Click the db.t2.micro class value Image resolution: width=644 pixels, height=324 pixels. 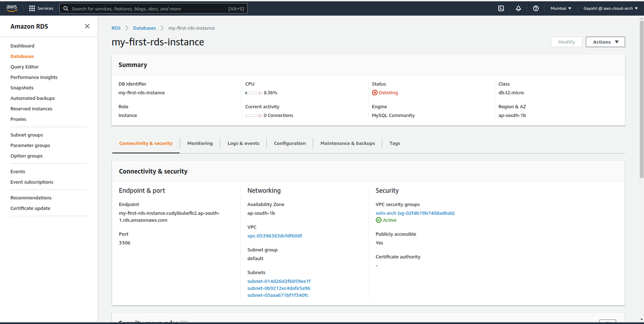511,93
